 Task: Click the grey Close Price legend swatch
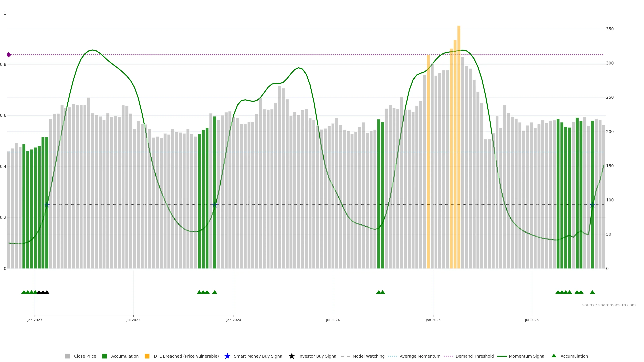(x=67, y=356)
